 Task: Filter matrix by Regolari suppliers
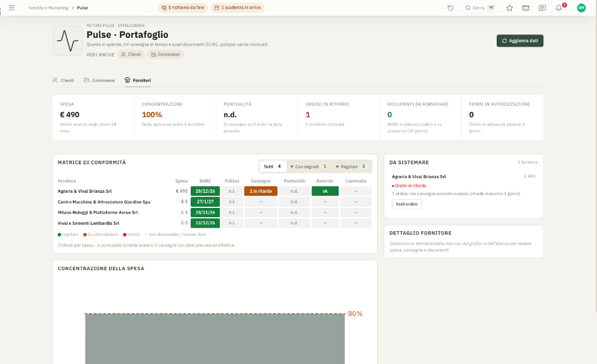pos(350,166)
